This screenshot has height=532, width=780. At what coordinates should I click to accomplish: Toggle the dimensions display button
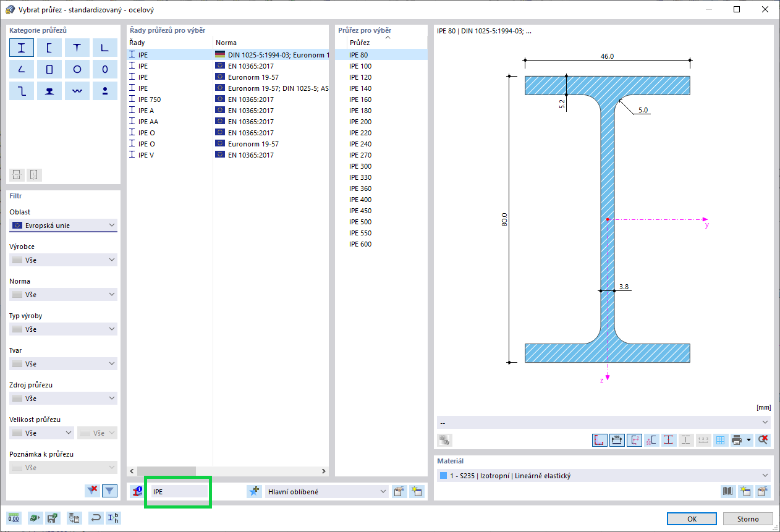click(x=617, y=440)
